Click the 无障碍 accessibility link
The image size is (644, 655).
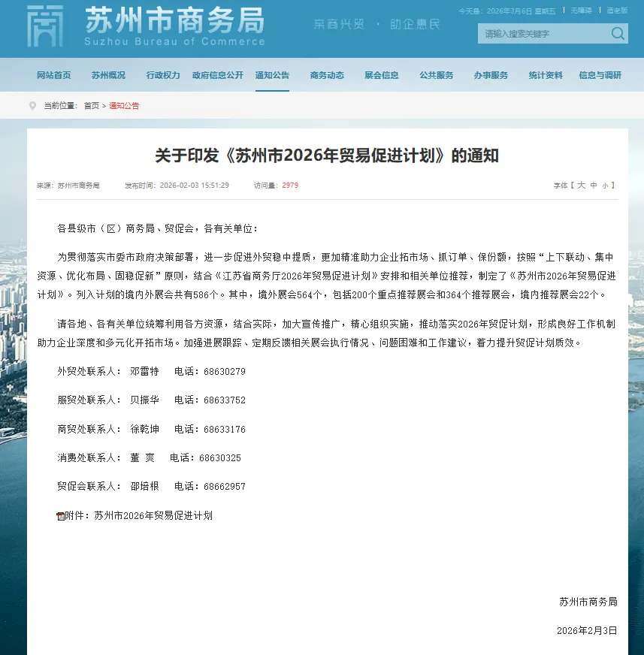[582, 11]
